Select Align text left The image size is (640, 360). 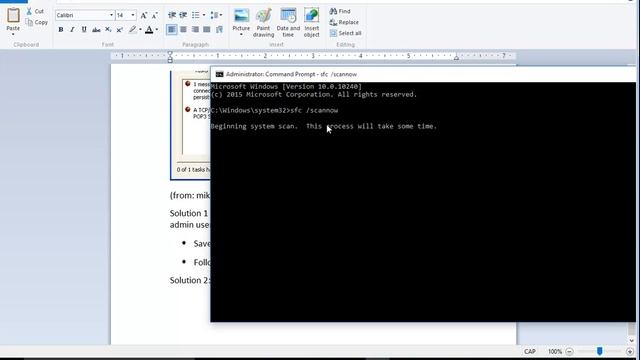pos(172,29)
